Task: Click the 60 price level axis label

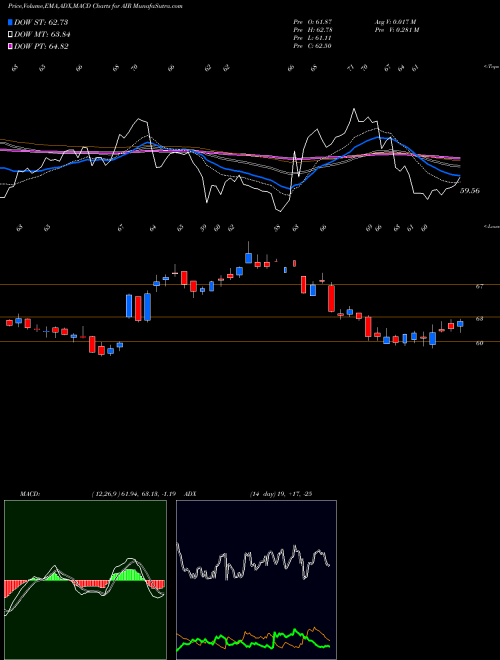Action: 479,343
